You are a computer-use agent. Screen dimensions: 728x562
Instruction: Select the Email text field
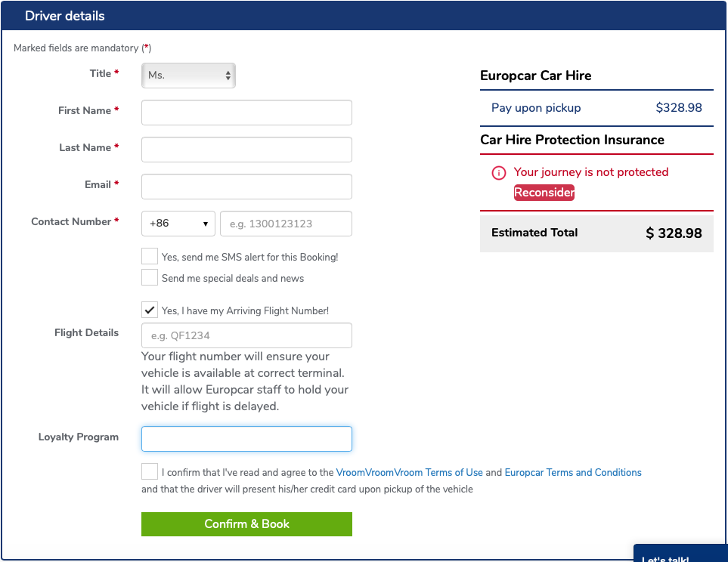[x=246, y=187]
